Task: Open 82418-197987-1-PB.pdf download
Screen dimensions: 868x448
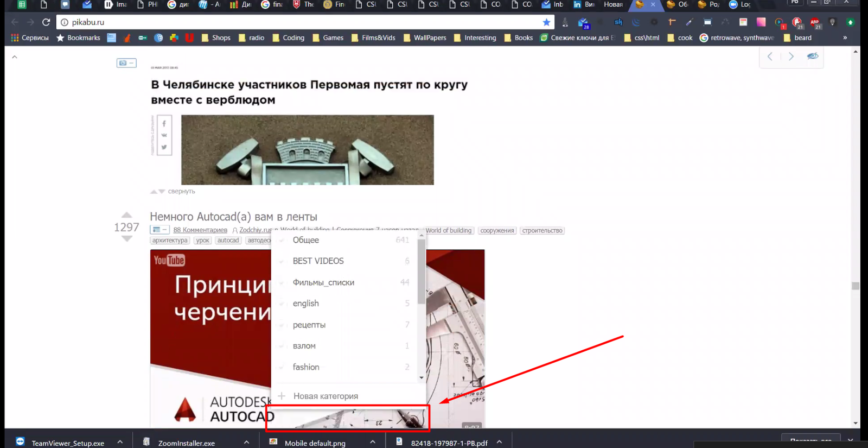Action: click(449, 443)
